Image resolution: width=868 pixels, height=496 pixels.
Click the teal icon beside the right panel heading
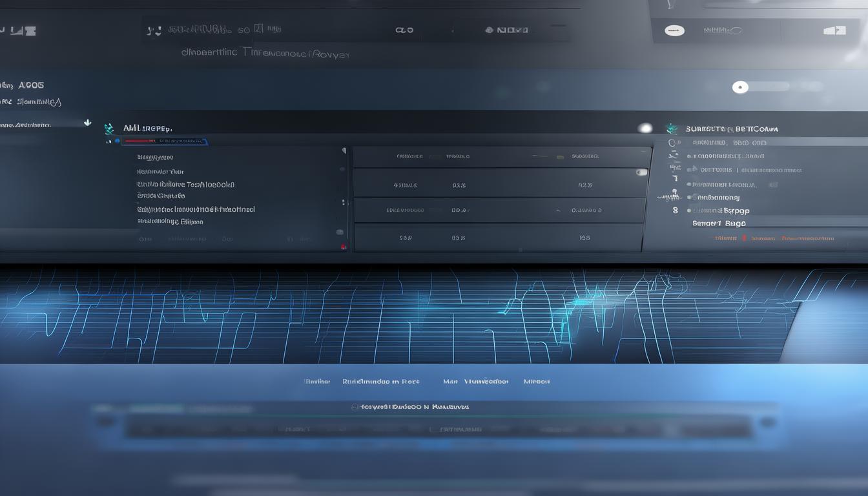tap(672, 129)
